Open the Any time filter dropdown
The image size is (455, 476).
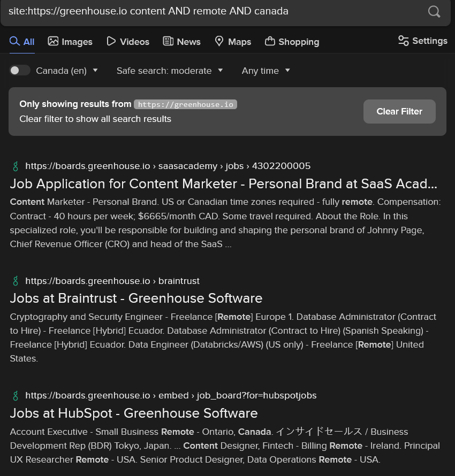click(x=266, y=71)
